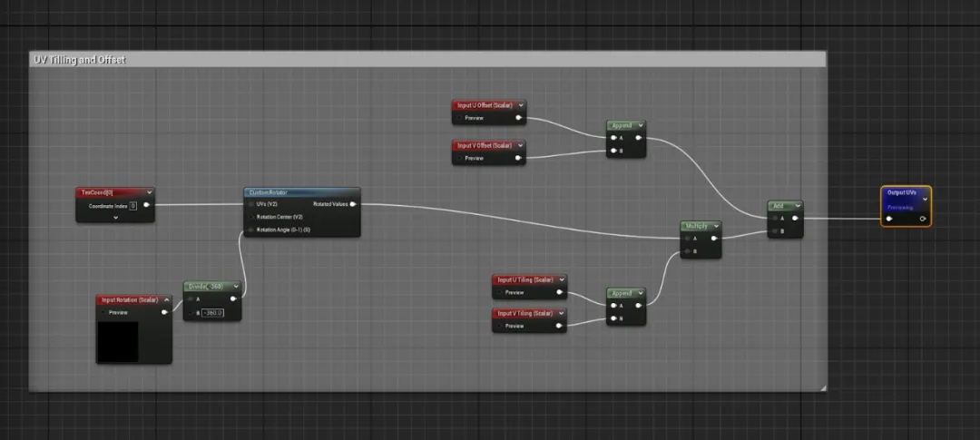Select the CustomRotator node title
Screen dimensions: 980x440
click(x=268, y=192)
